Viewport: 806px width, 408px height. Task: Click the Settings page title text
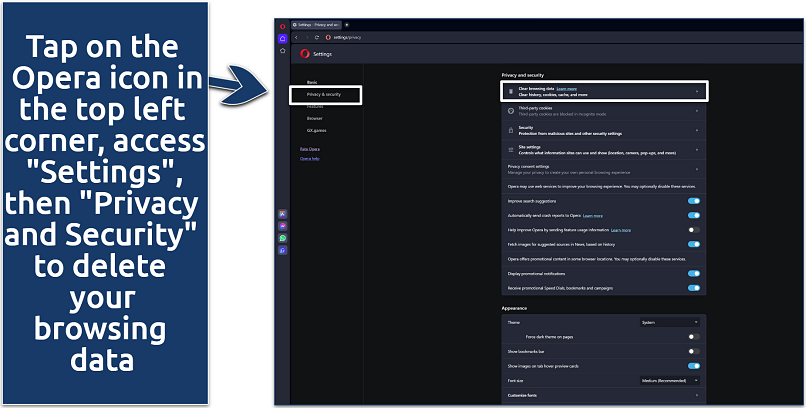(322, 54)
